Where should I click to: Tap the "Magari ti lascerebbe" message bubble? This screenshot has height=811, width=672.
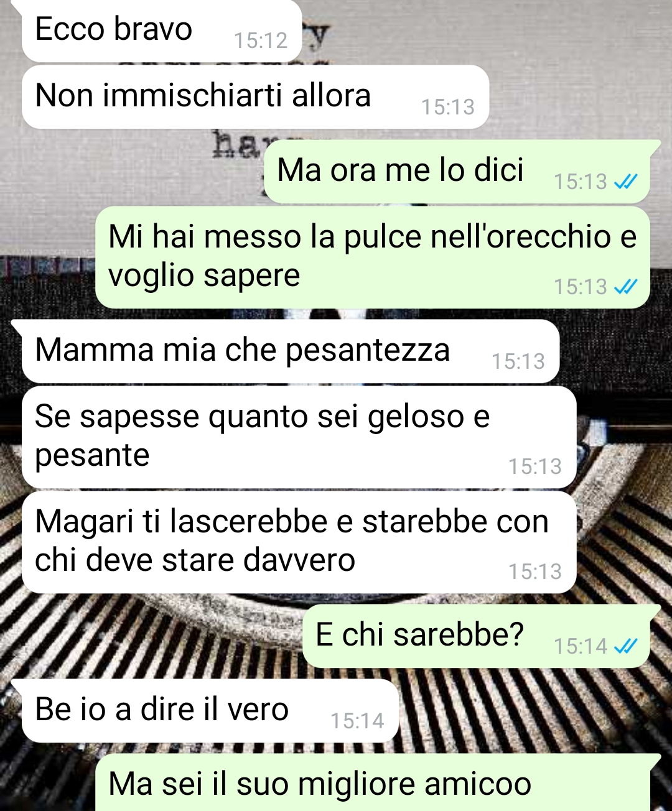point(299,542)
